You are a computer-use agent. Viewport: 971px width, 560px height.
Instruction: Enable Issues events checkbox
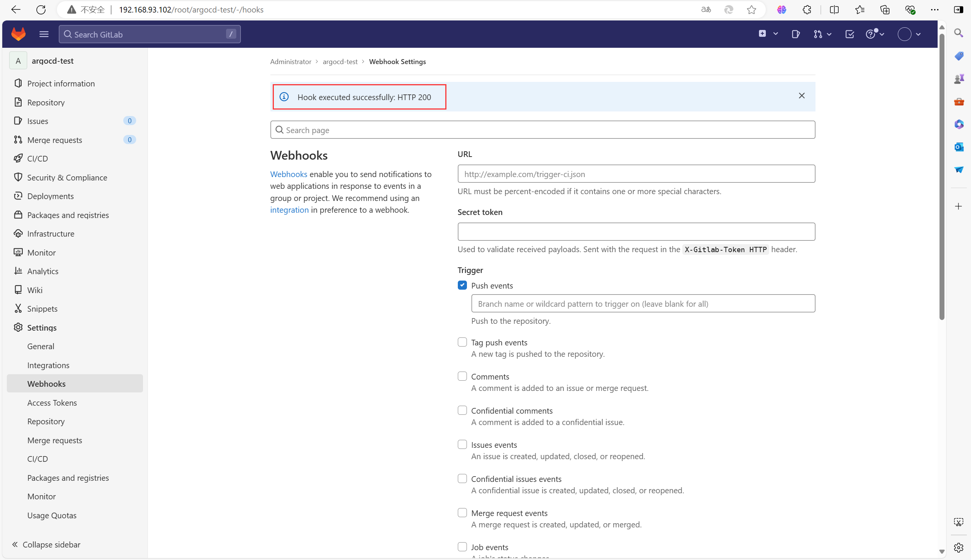point(462,445)
